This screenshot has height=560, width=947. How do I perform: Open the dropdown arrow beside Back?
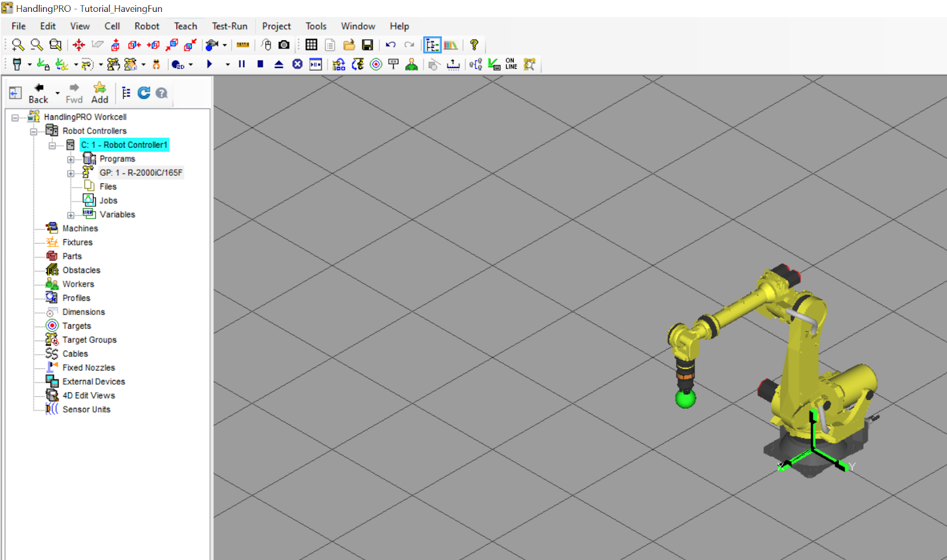coord(57,94)
